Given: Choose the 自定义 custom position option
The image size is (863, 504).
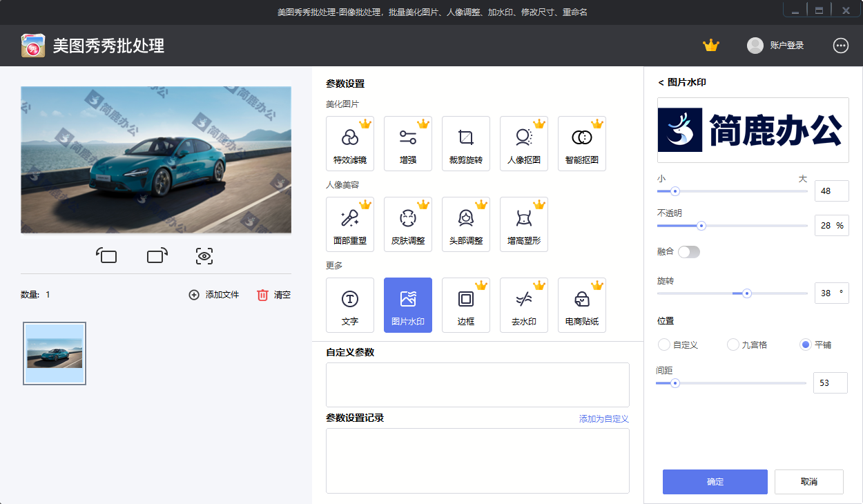Looking at the screenshot, I should tap(664, 345).
